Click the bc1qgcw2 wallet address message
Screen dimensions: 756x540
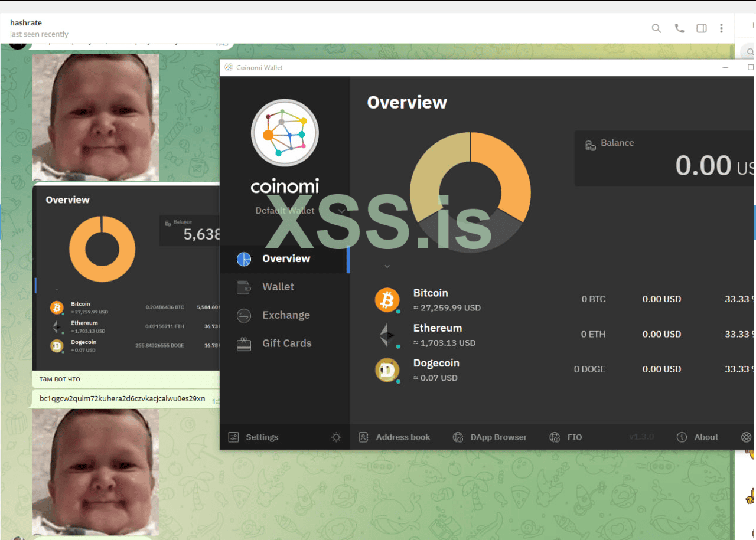click(122, 398)
